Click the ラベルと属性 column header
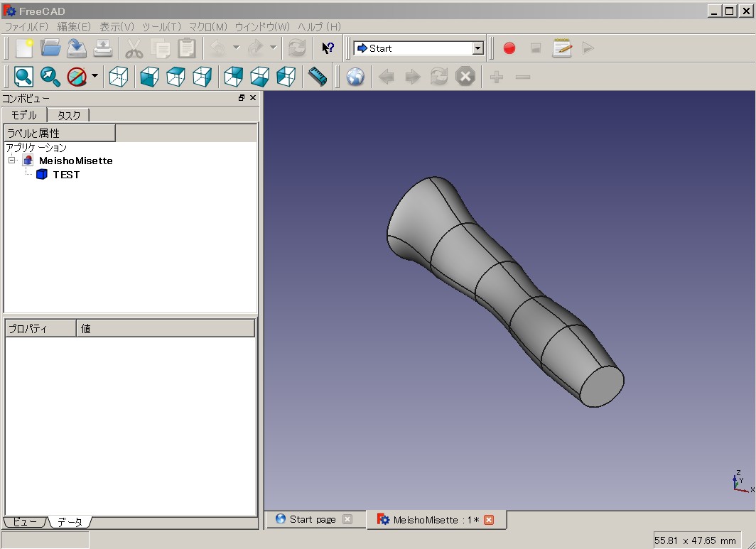Viewport: 756px width, 549px height. (x=60, y=133)
